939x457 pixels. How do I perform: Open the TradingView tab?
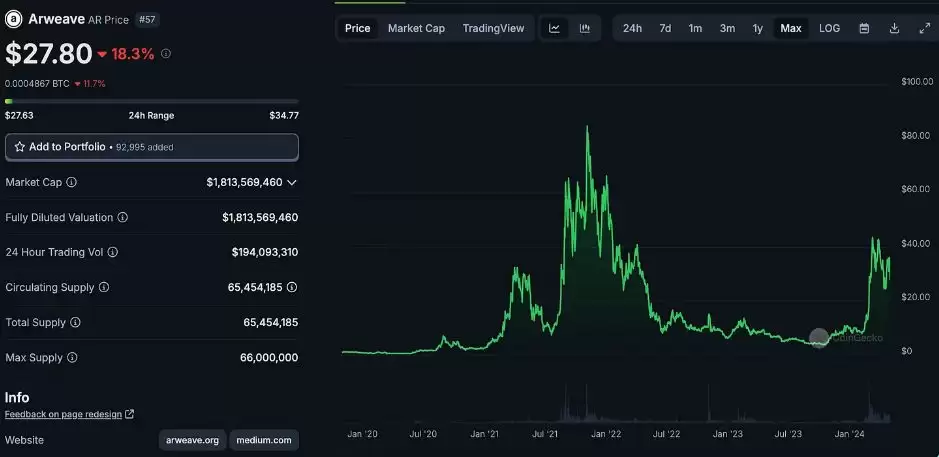point(493,28)
